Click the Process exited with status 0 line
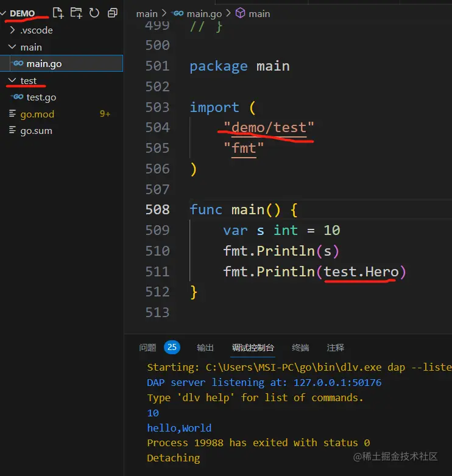Image resolution: width=452 pixels, height=476 pixels. click(x=258, y=443)
